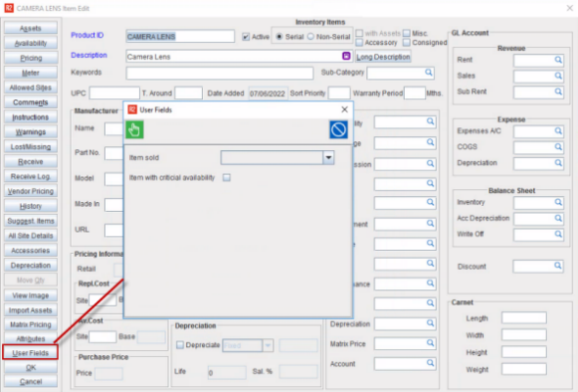Click the Write Off account search icon
Screen dimensions: 578x392
click(558, 234)
